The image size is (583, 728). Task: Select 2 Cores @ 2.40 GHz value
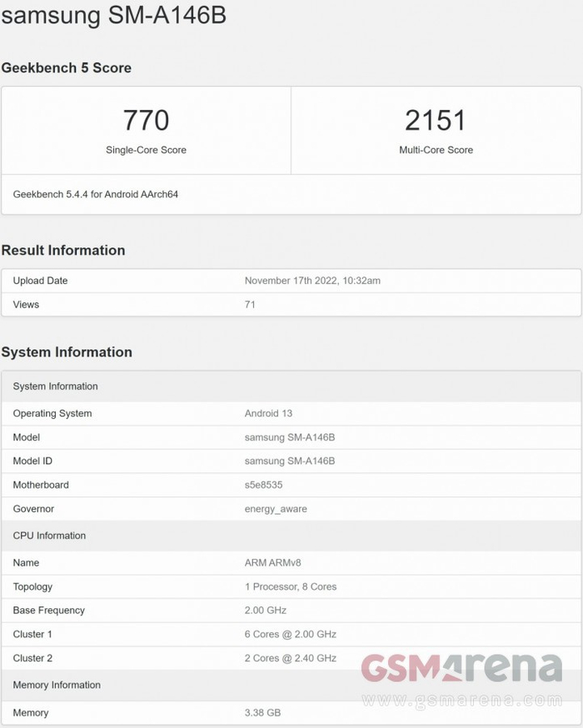[x=291, y=658]
